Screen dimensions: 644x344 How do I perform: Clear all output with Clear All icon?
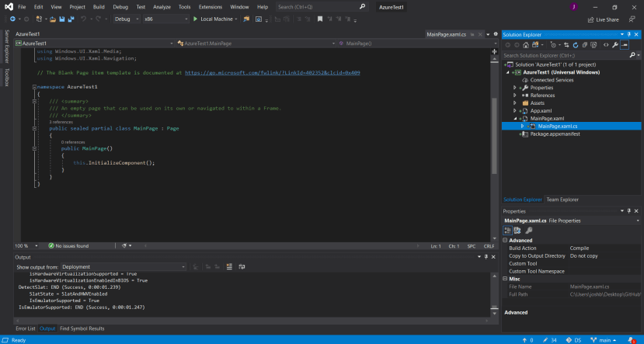(x=229, y=267)
